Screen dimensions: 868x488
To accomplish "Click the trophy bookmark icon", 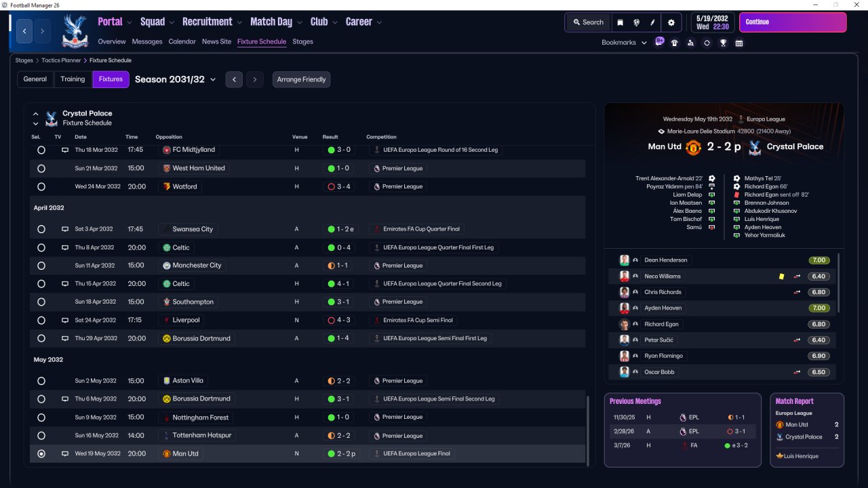I will tap(723, 43).
